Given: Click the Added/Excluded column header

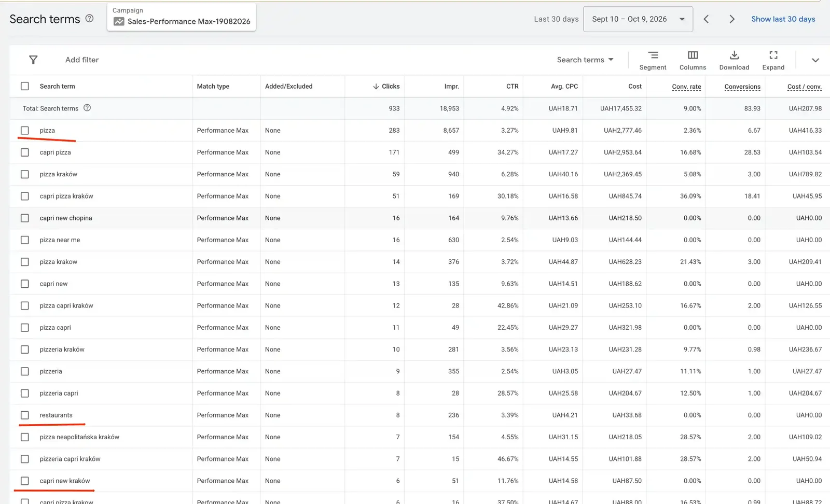Looking at the screenshot, I should coord(289,86).
